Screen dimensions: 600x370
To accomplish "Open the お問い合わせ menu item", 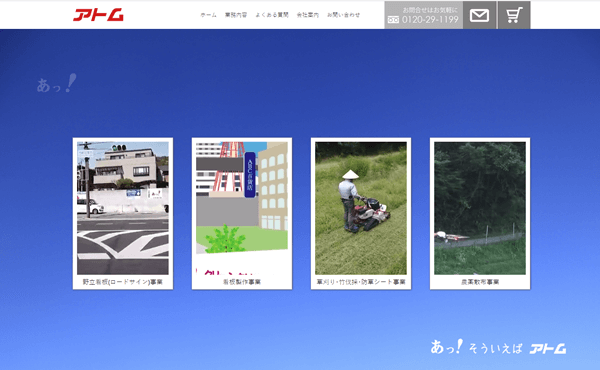I will click(x=343, y=15).
